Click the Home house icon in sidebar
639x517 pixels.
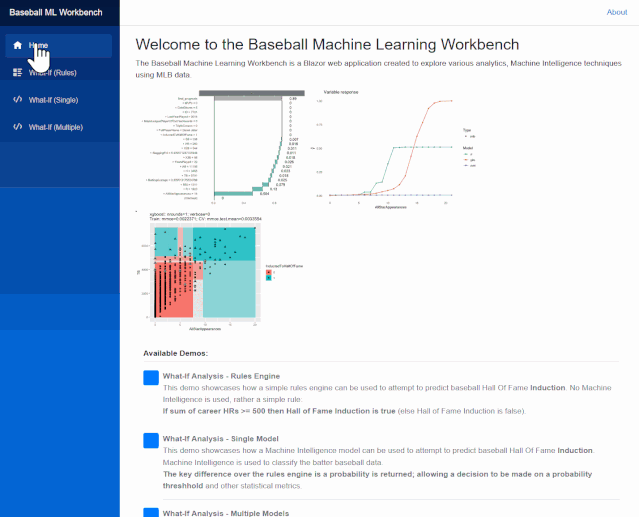pos(18,45)
